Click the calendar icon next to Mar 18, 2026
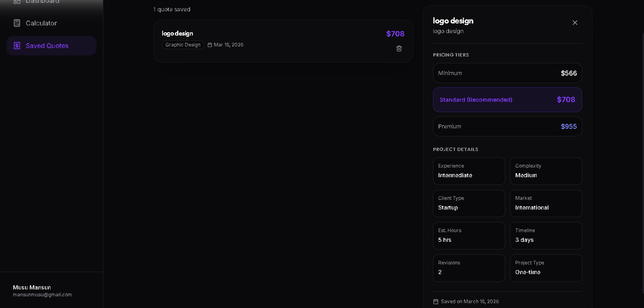Image resolution: width=644 pixels, height=308 pixels. (x=210, y=45)
